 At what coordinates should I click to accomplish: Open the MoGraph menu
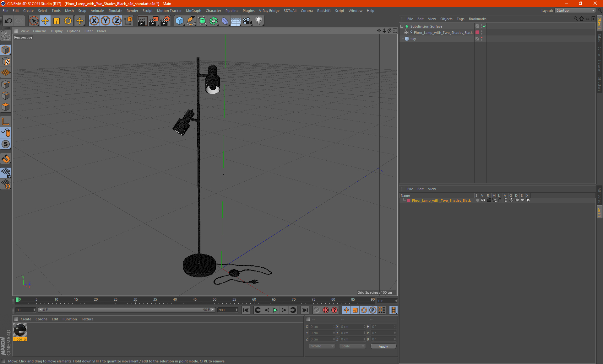point(193,11)
